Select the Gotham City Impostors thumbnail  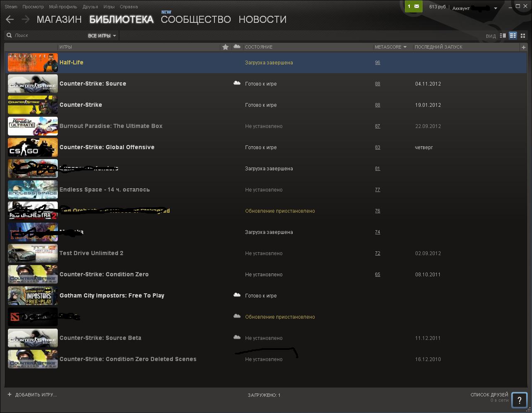click(x=33, y=295)
